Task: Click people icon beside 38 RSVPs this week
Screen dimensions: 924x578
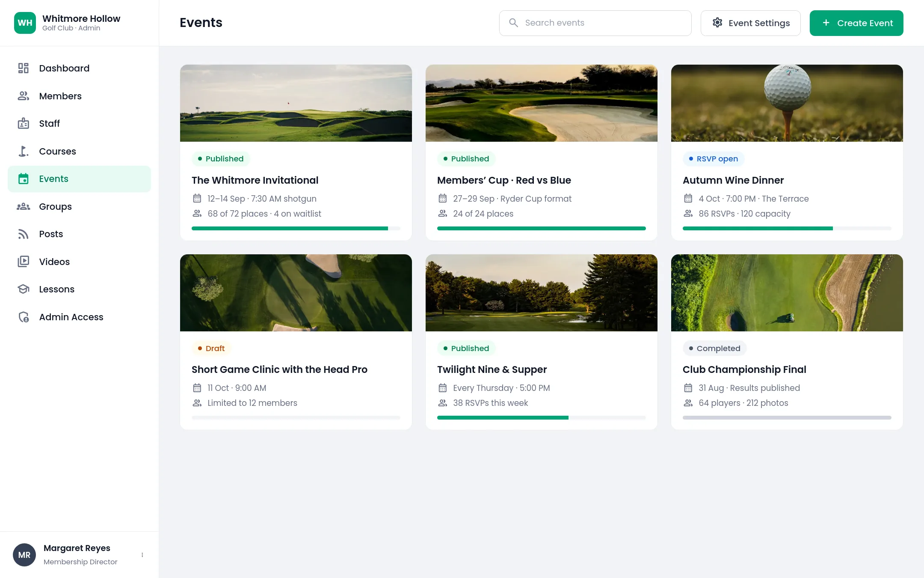Action: point(443,403)
